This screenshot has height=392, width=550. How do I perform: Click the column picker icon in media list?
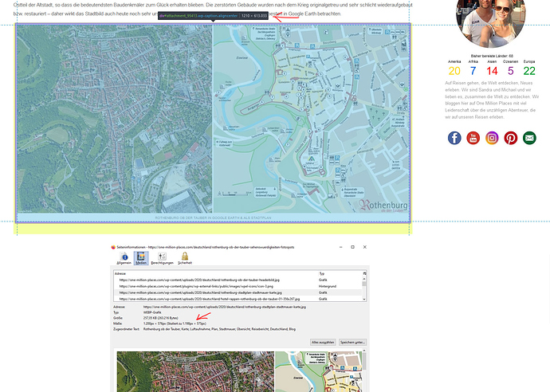click(x=364, y=273)
